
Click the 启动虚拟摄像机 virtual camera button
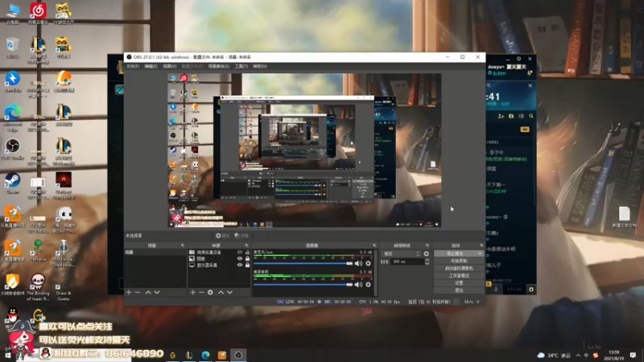click(459, 269)
